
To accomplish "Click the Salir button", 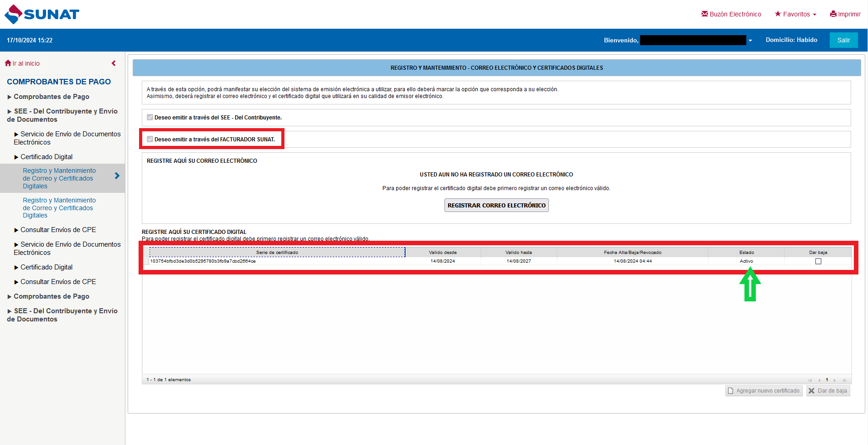I will [x=843, y=40].
